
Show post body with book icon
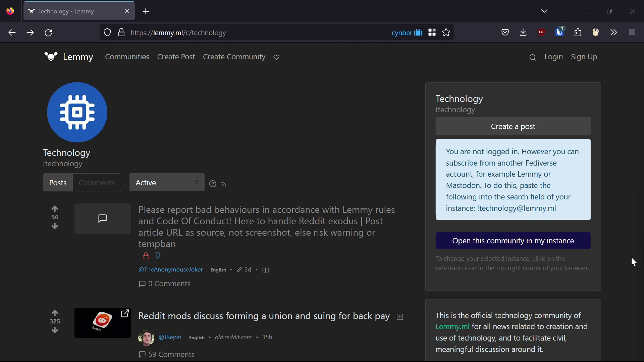point(266,270)
